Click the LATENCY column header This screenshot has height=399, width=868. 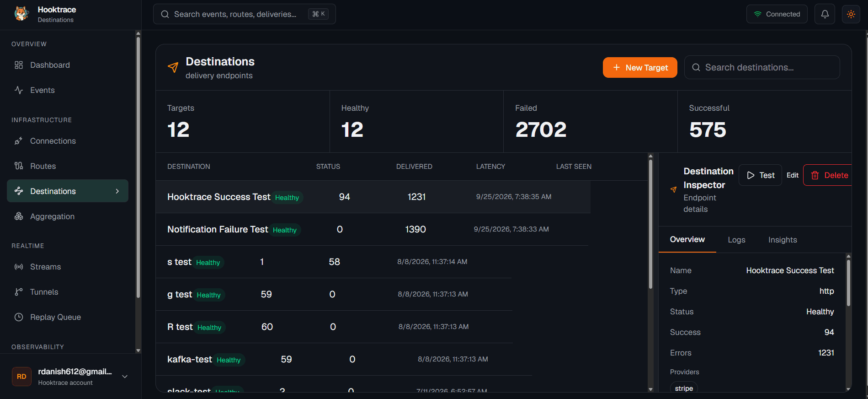pyautogui.click(x=490, y=167)
